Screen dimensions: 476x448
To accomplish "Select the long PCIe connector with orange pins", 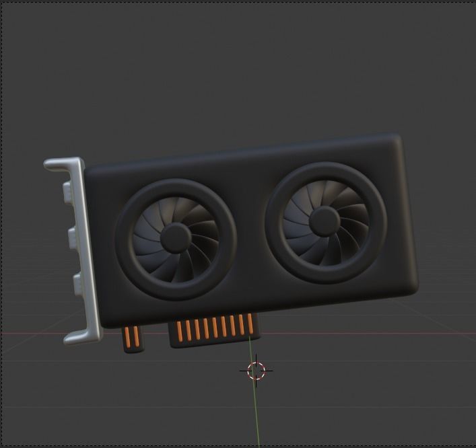I will (x=215, y=330).
